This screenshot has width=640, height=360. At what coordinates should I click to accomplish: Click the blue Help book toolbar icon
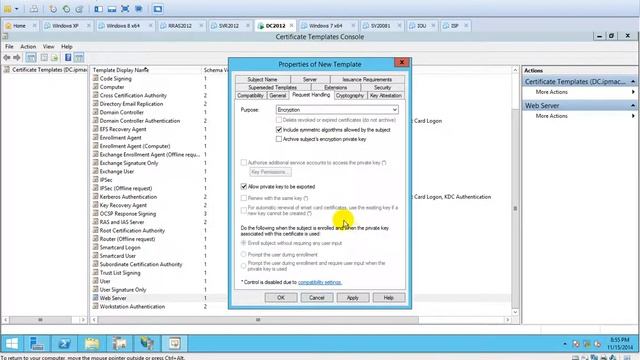pyautogui.click(x=68, y=58)
